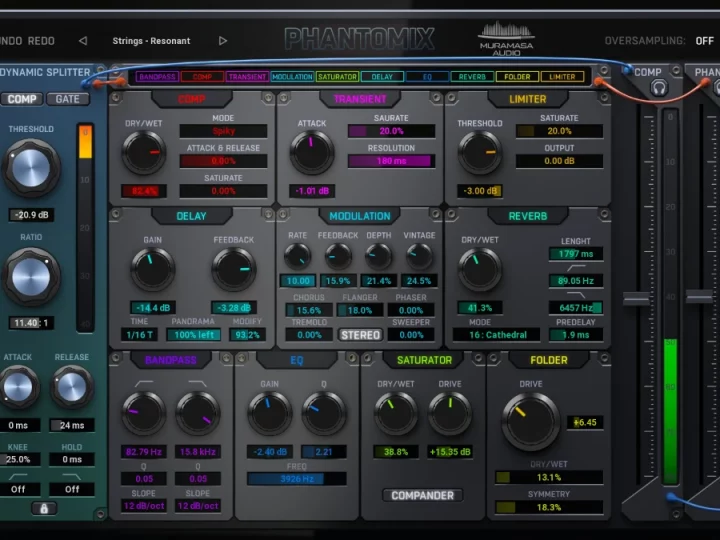Click the Delay Feedback knob
Screen dimensions: 720x540
click(234, 270)
